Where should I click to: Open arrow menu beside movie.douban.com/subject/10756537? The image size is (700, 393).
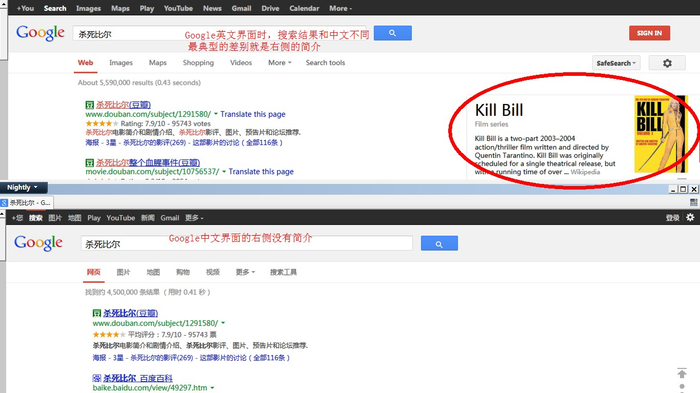coord(224,171)
